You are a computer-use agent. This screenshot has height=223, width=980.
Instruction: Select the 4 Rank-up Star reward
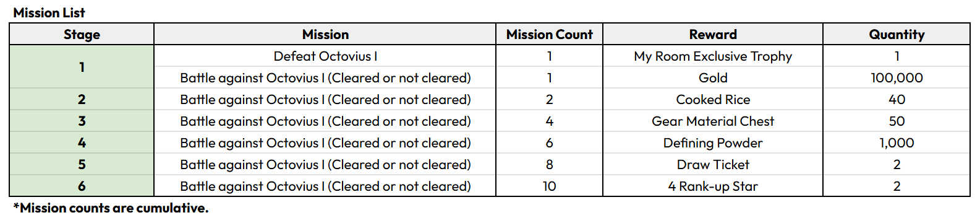pyautogui.click(x=713, y=186)
